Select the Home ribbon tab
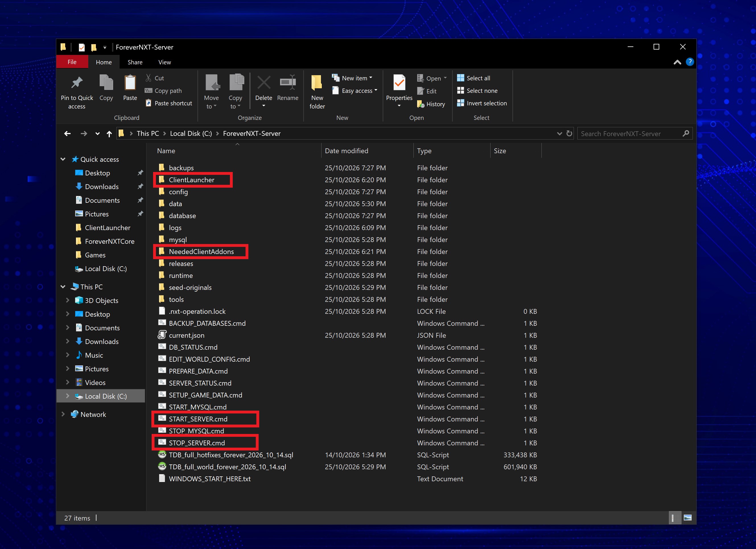 click(x=104, y=62)
